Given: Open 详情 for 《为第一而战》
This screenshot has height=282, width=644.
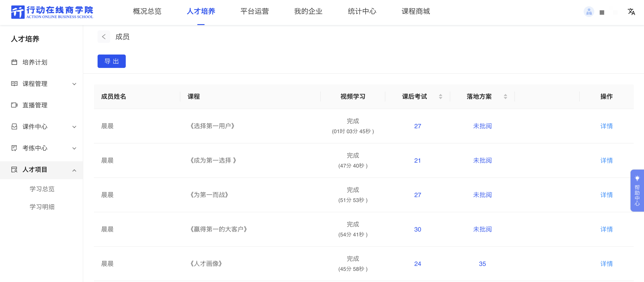Looking at the screenshot, I should pyautogui.click(x=606, y=195).
